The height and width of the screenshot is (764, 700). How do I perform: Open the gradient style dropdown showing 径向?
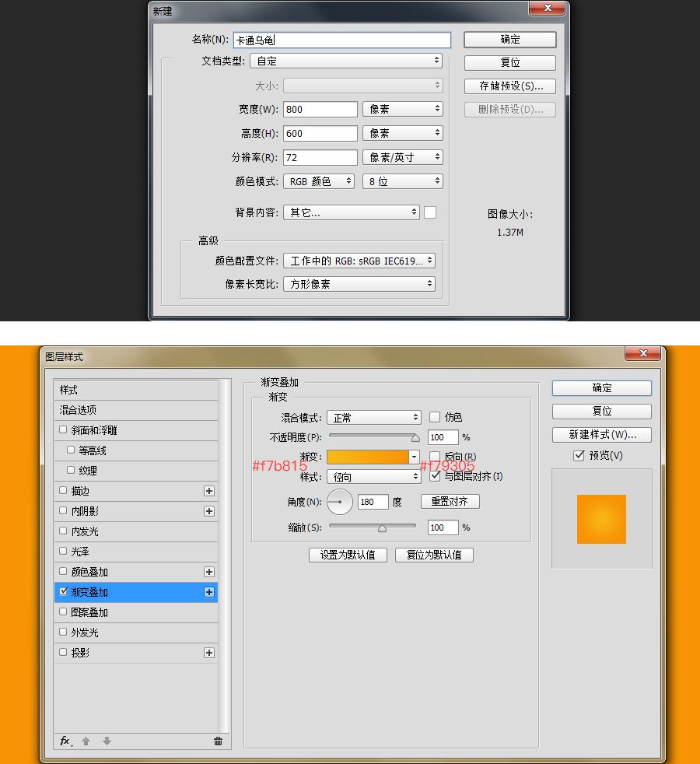click(x=373, y=476)
